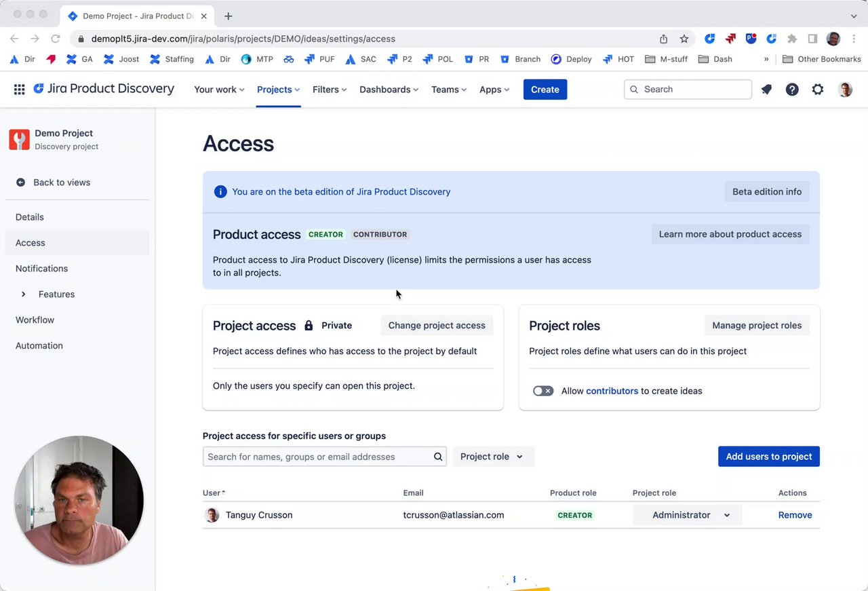
Task: Click the Demo Project wrench avatar icon
Action: [x=19, y=139]
